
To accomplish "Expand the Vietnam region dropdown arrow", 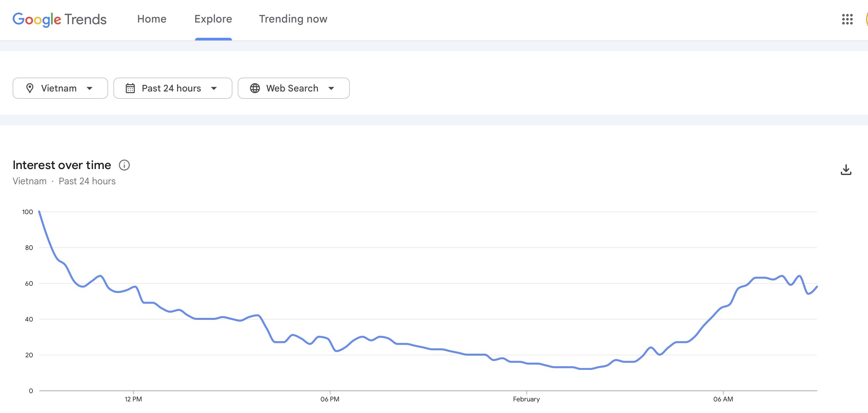I will click(x=90, y=88).
